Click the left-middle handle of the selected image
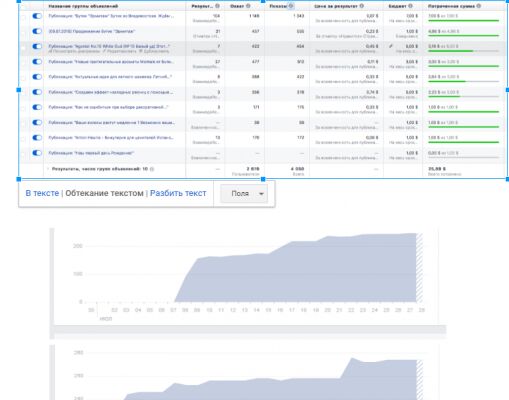 point(19,90)
